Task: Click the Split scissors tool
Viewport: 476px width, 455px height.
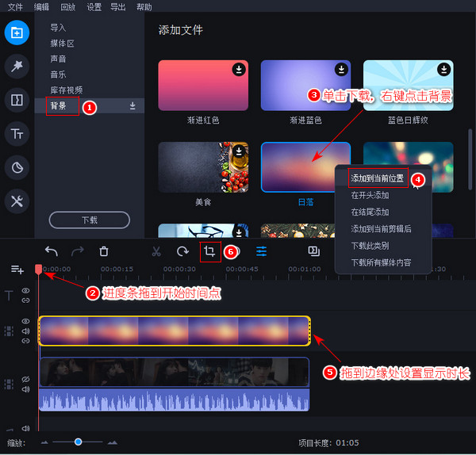Action: (x=156, y=251)
